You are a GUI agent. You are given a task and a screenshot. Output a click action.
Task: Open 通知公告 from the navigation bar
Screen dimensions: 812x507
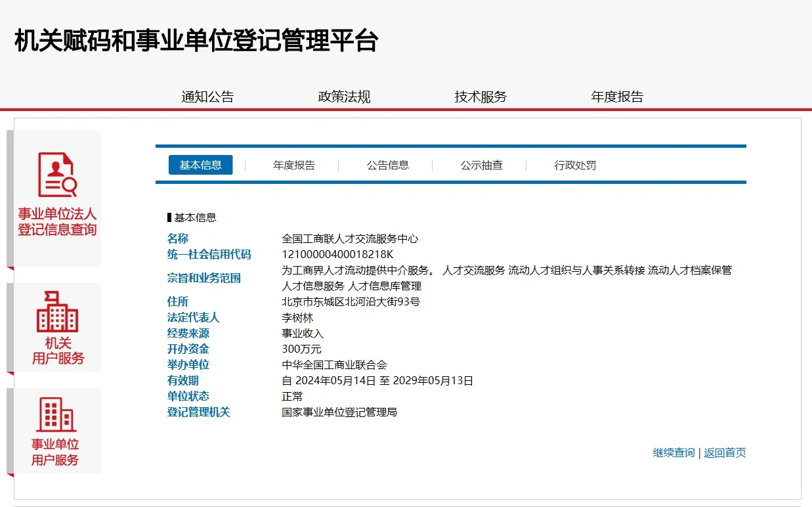pos(209,96)
